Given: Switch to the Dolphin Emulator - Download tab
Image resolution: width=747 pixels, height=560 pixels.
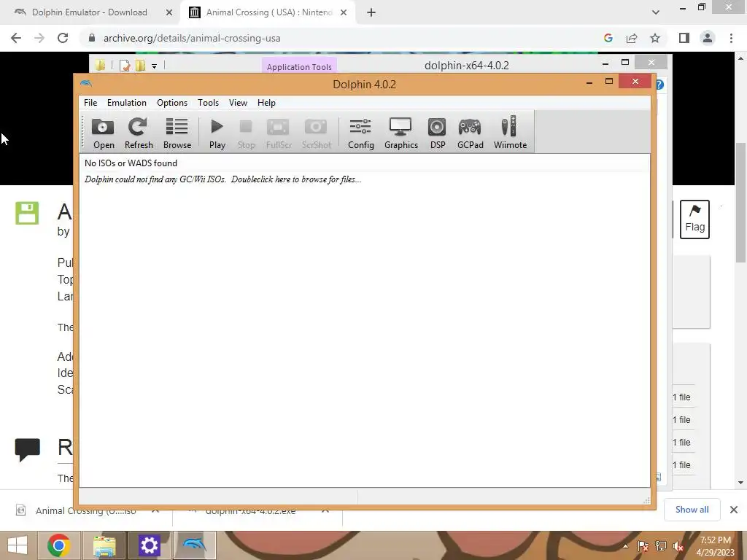Looking at the screenshot, I should point(89,12).
